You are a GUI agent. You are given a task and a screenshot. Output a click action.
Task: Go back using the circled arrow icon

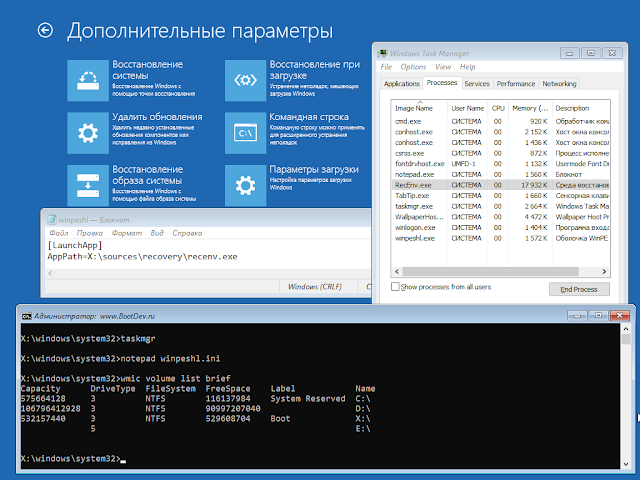pyautogui.click(x=45, y=30)
